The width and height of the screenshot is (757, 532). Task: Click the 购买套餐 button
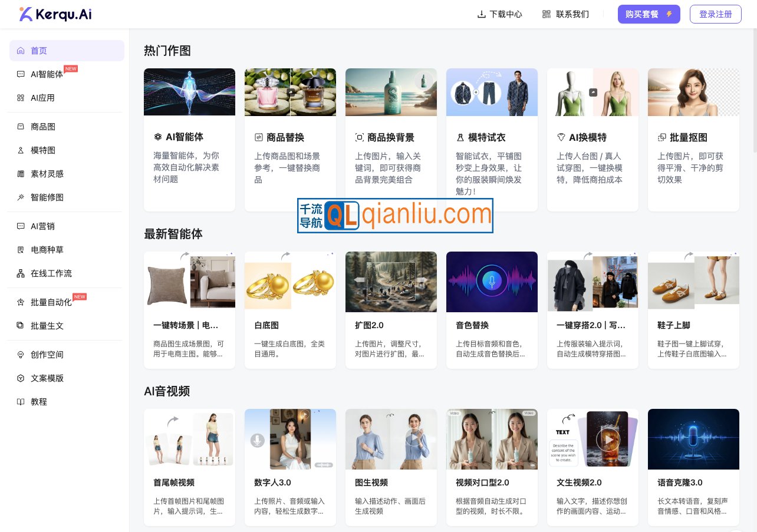click(x=649, y=14)
